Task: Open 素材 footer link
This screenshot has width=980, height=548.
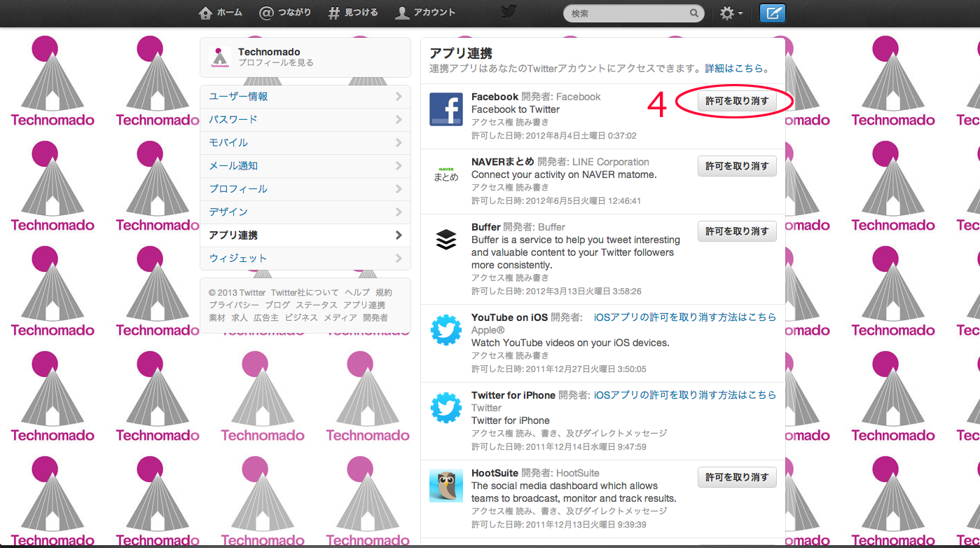Action: tap(217, 318)
